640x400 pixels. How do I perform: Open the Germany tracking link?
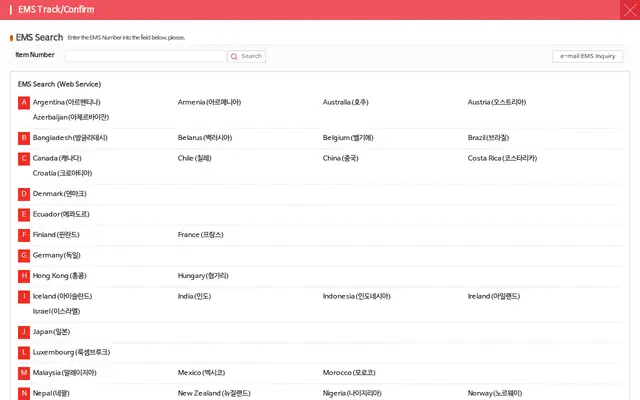pos(56,255)
